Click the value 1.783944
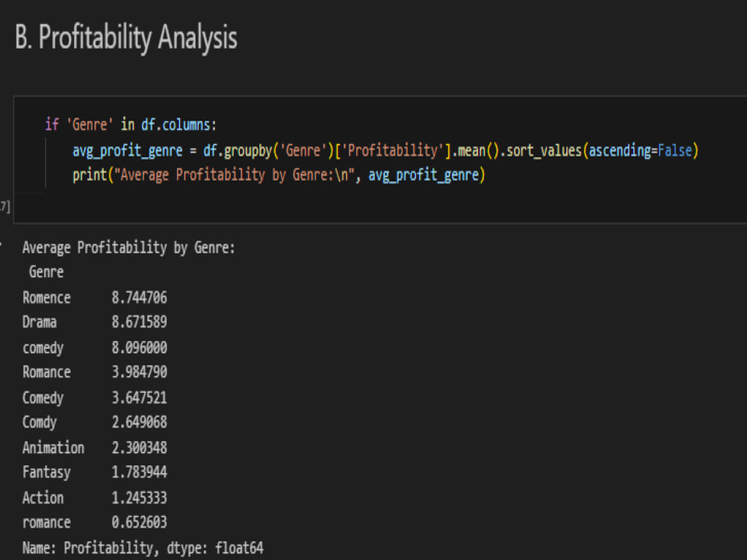 click(139, 472)
